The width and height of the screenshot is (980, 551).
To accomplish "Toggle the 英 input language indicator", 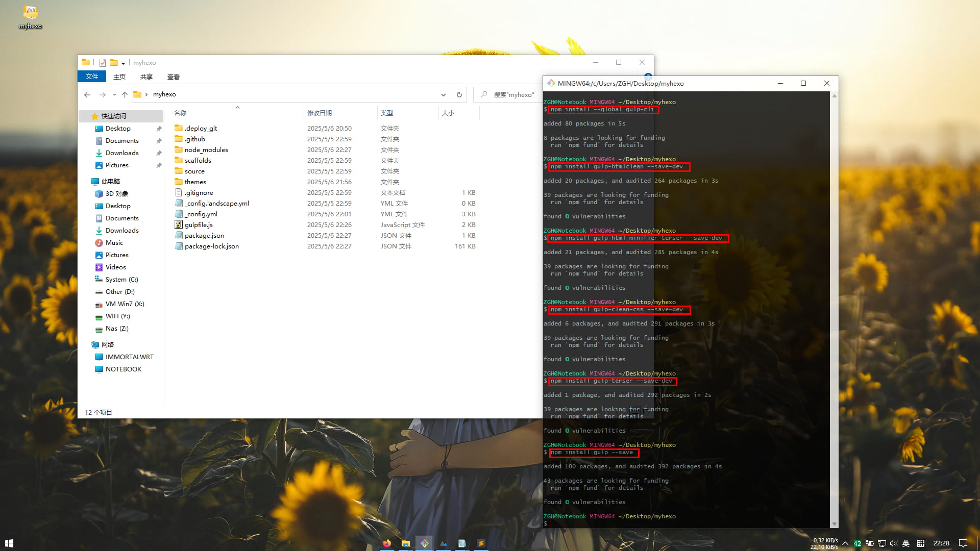I will tap(906, 543).
